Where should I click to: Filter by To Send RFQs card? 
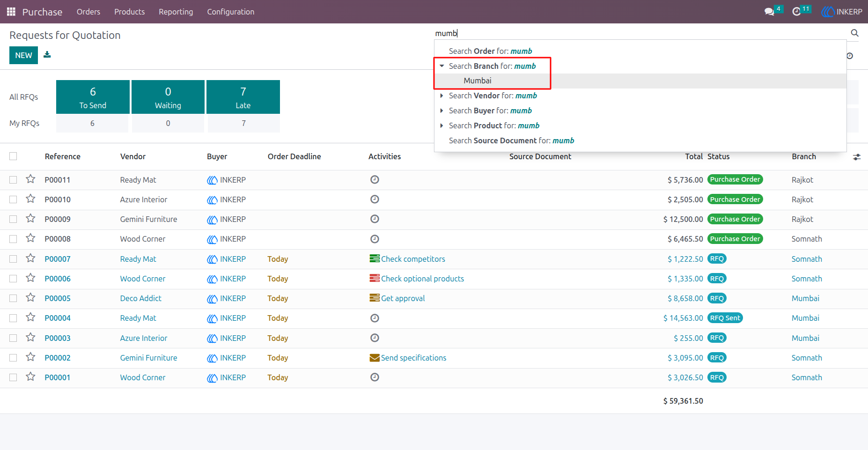(x=93, y=97)
